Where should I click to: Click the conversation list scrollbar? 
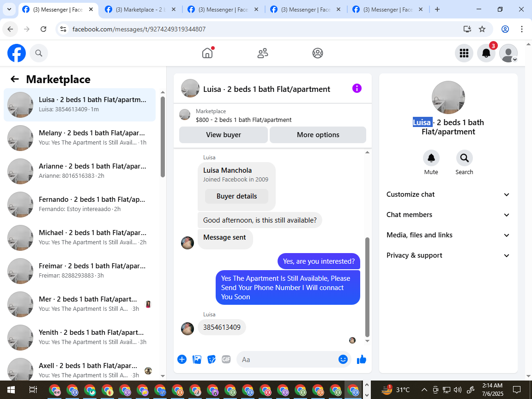163,137
